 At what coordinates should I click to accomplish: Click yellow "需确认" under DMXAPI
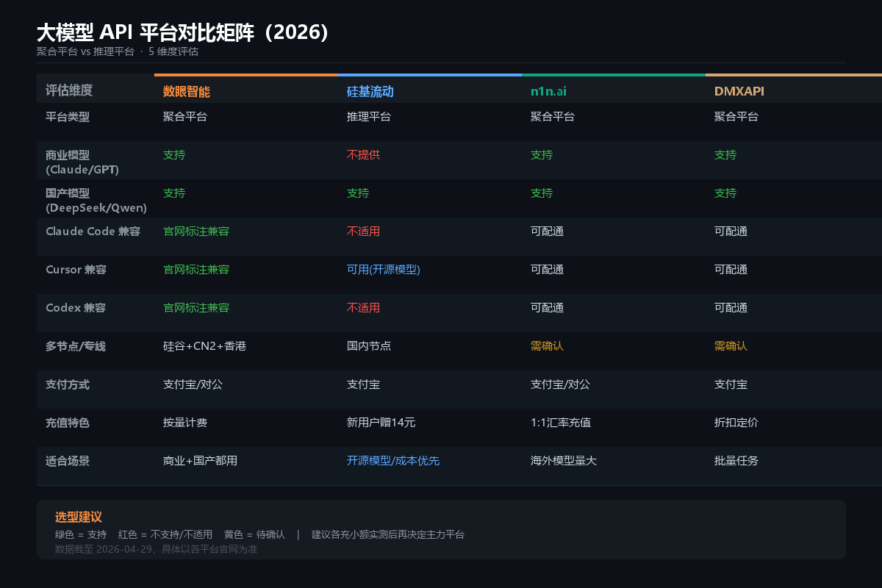click(x=731, y=345)
